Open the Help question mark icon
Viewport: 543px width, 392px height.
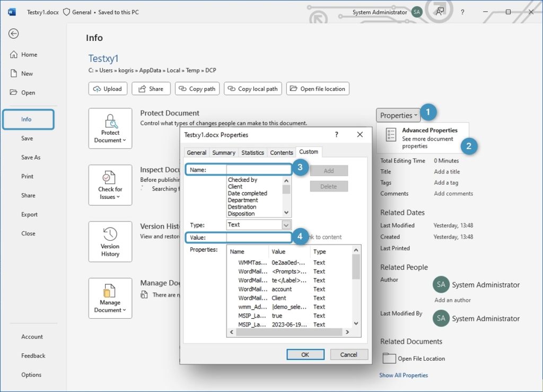pos(462,12)
